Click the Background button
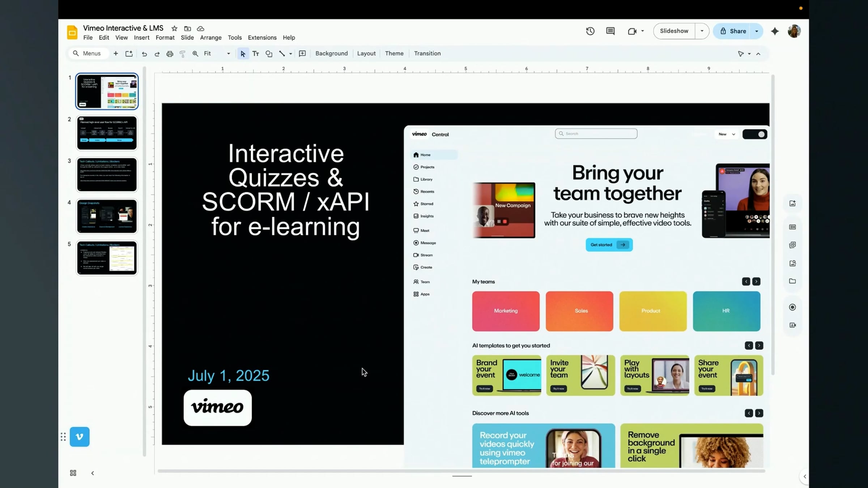868x488 pixels. [331, 53]
